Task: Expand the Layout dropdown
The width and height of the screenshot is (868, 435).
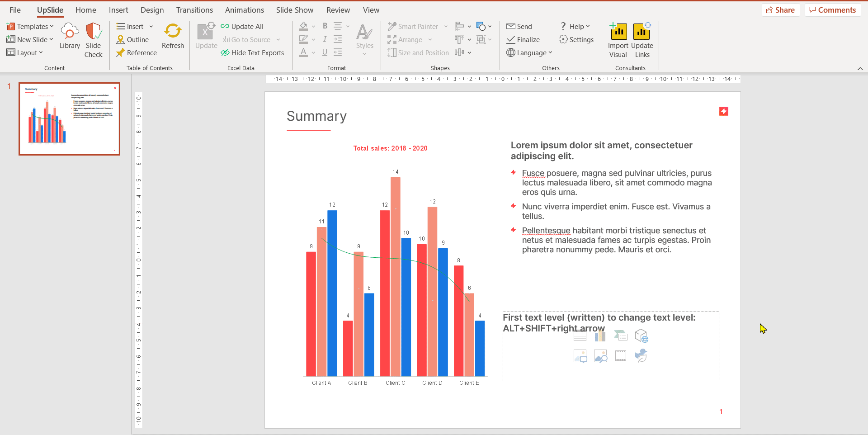Action: point(25,53)
